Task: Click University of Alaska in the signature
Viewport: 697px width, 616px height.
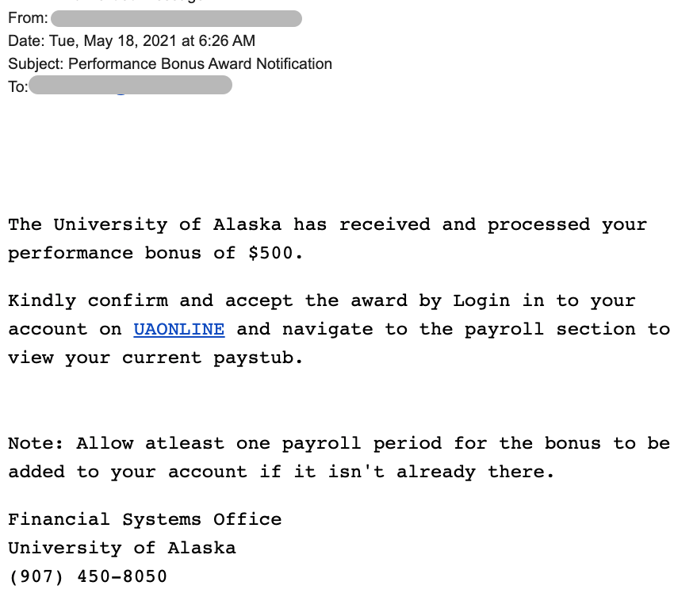Action: (x=122, y=548)
